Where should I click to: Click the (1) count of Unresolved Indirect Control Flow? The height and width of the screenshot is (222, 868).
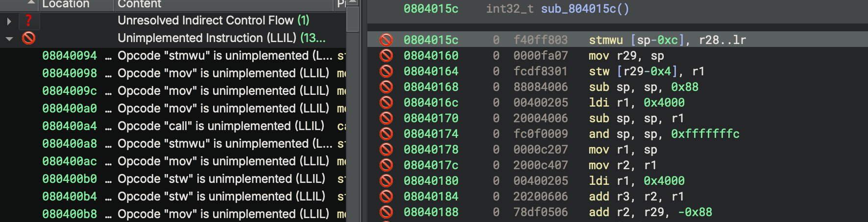[303, 21]
